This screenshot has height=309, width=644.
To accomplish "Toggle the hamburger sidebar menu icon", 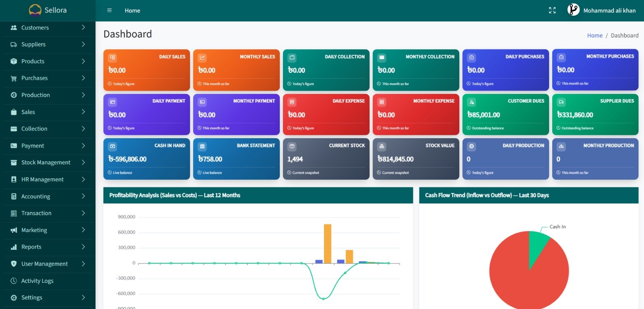I will point(109,10).
